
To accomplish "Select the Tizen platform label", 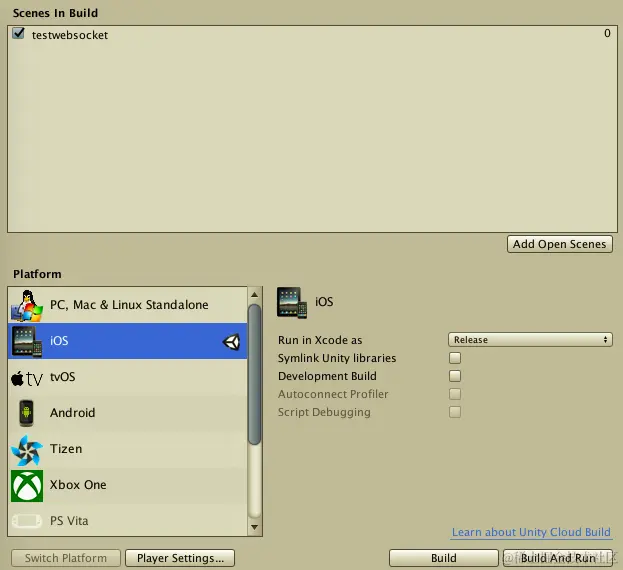I will coord(66,449).
